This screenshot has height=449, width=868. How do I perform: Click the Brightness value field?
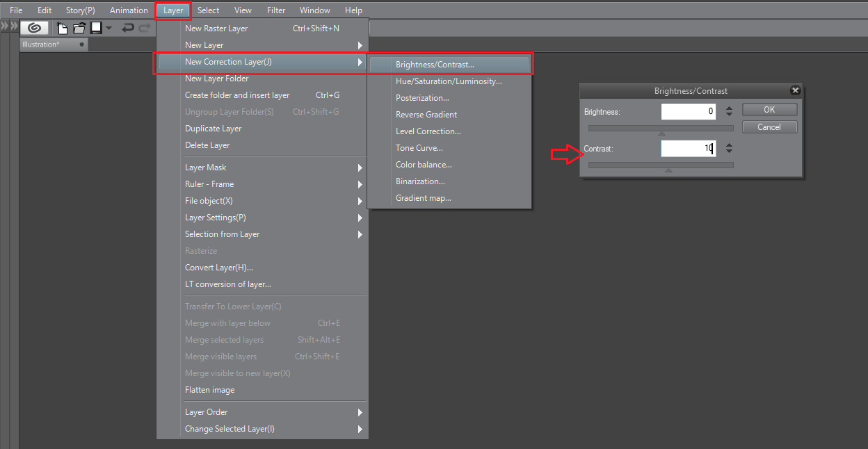[689, 111]
